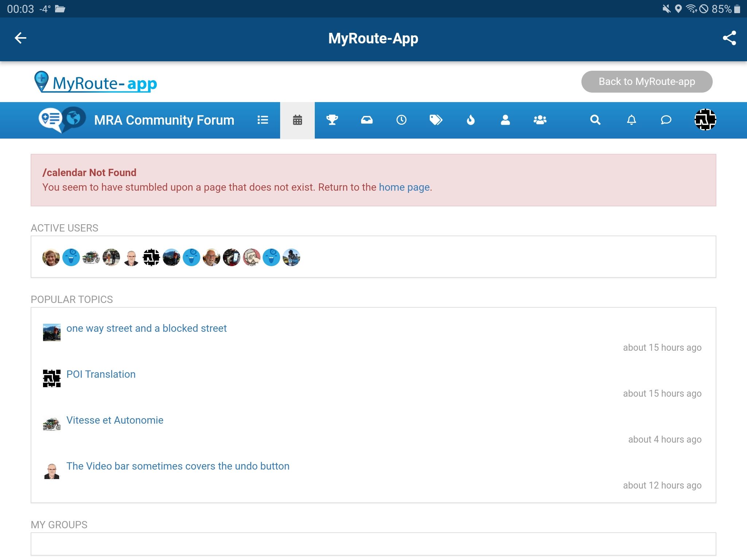Open the MyRoute-app logo link
This screenshot has width=747, height=560.
tap(96, 82)
